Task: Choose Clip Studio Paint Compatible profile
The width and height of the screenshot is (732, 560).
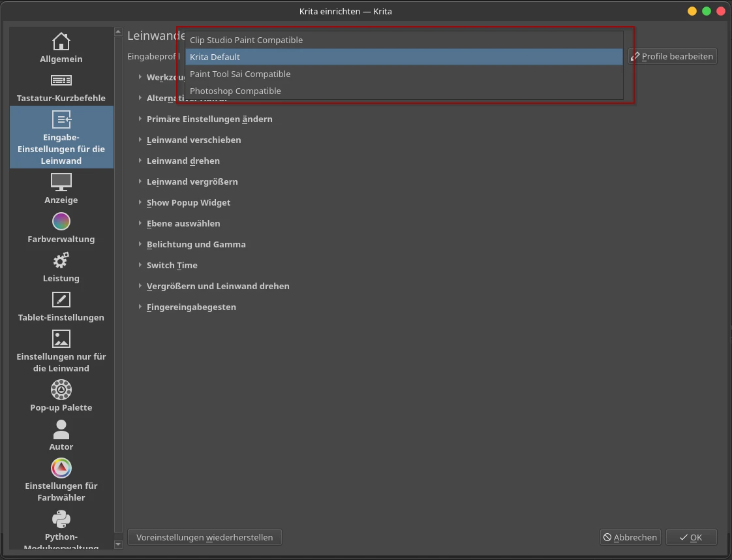Action: (404, 40)
